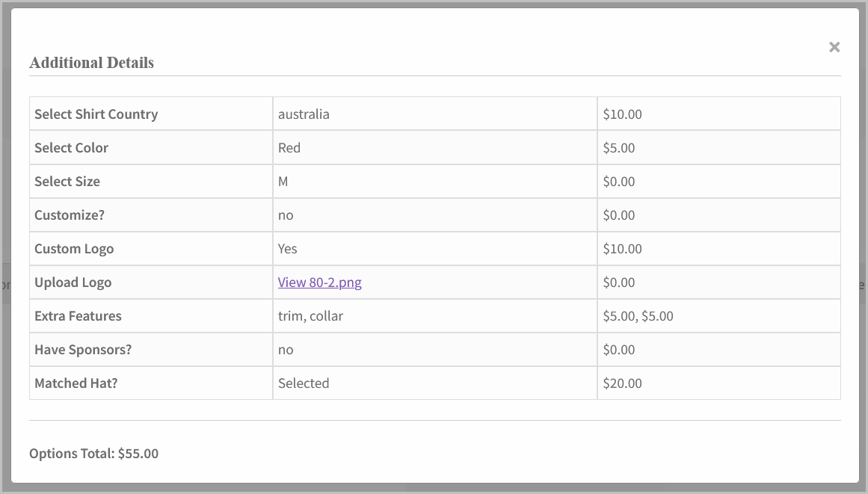Close the Additional Details dialog
This screenshot has height=494, width=868.
[834, 46]
